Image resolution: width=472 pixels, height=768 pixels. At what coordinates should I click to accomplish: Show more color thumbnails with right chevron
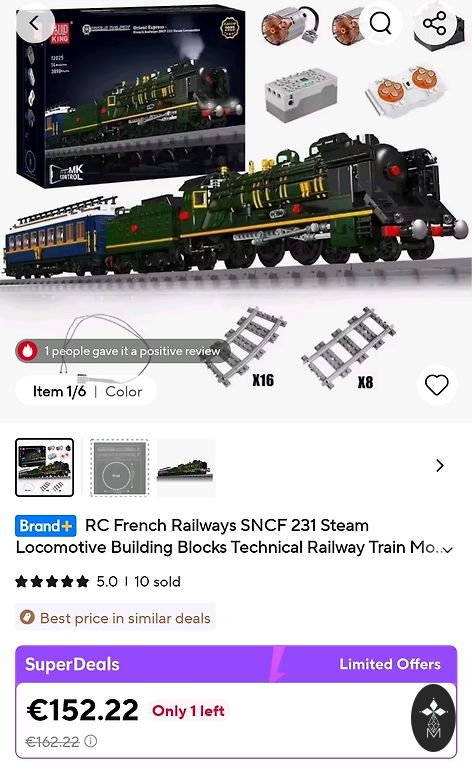tap(440, 465)
